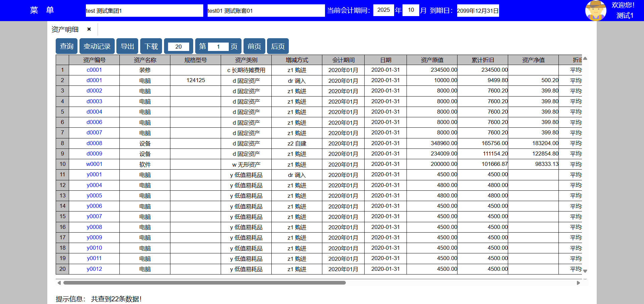Open the 菜单 main menu
Viewport: 644px width, 304px height.
click(42, 10)
